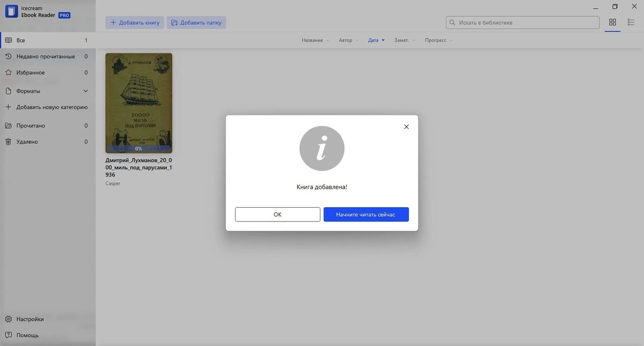The width and height of the screenshot is (644, 346).
Task: Click the Добавить книгу button
Action: coord(135,23)
